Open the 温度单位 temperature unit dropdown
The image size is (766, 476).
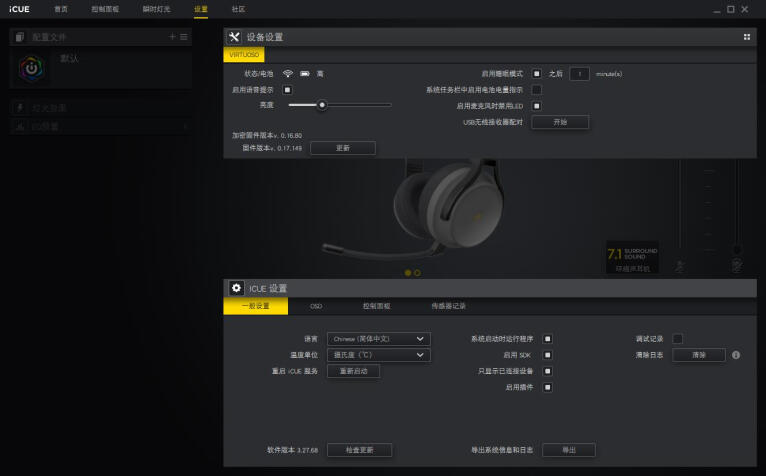click(x=379, y=355)
